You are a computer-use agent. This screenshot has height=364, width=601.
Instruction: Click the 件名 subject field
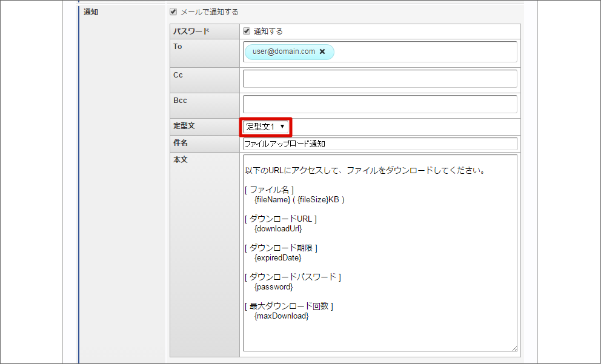pyautogui.click(x=380, y=144)
